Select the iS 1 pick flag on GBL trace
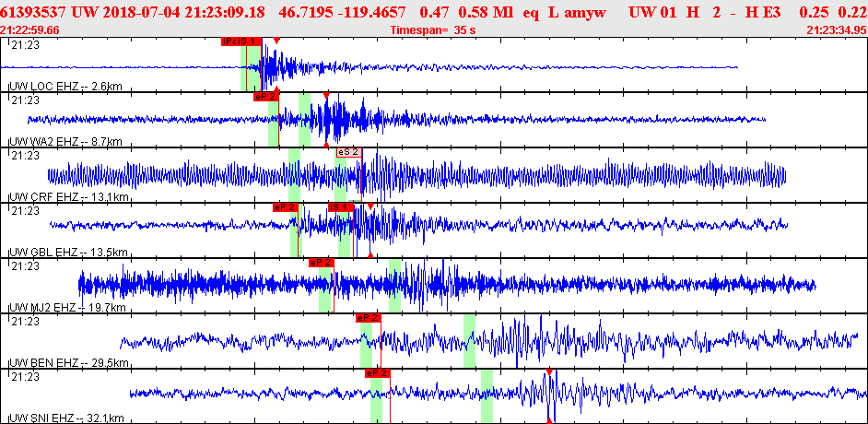Image resolution: width=868 pixels, height=424 pixels. (x=341, y=207)
